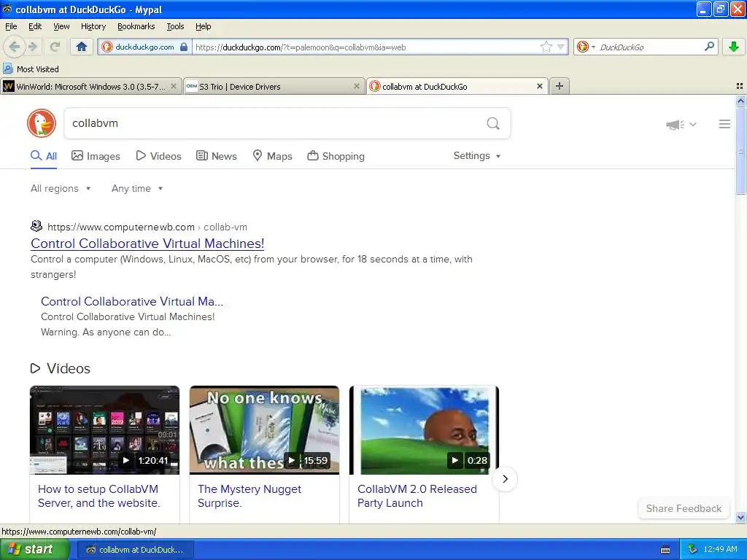Open the View menu
This screenshot has width=747, height=560.
61,26
